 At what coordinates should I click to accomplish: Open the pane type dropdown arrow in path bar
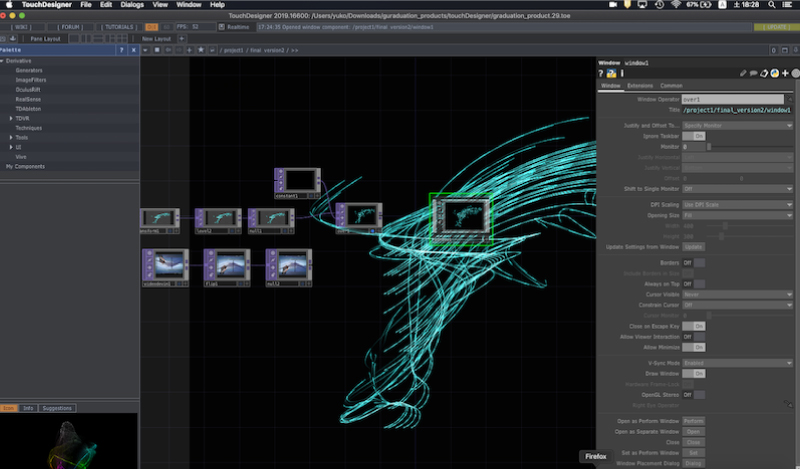coord(145,50)
